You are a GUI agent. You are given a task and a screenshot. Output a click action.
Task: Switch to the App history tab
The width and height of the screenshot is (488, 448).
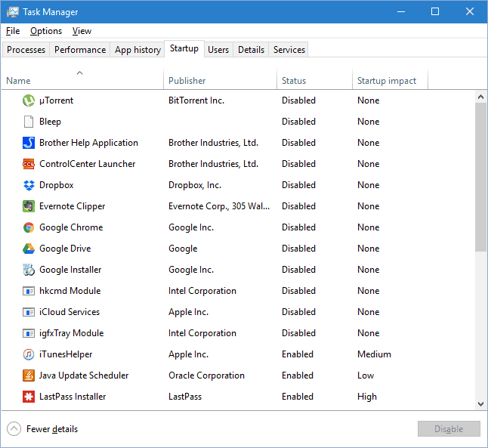[x=137, y=50]
